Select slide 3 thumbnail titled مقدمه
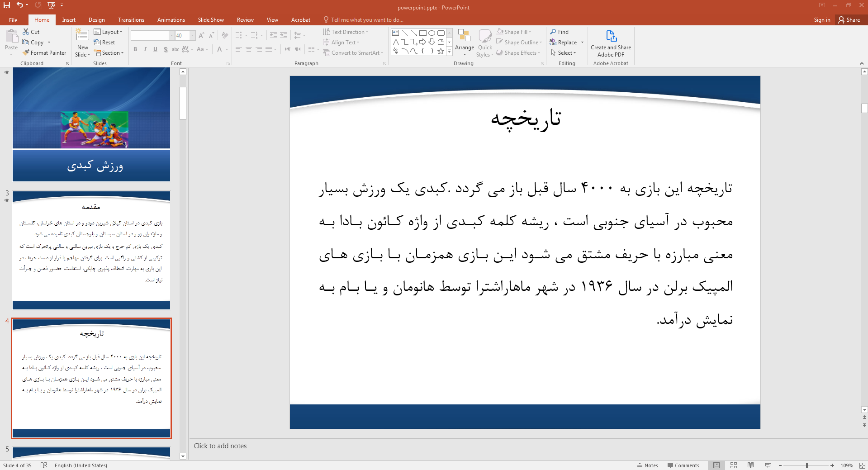The width and height of the screenshot is (868, 470). tap(91, 250)
